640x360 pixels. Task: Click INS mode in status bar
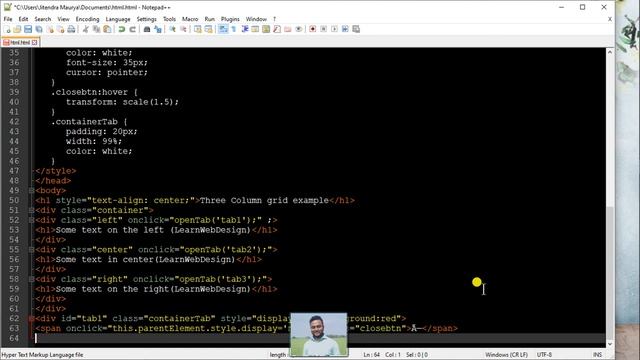point(597,355)
